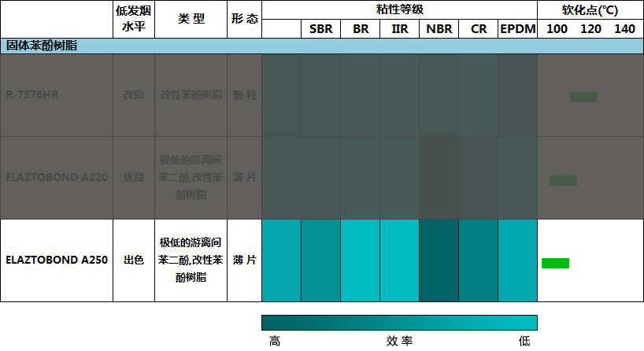The width and height of the screenshot is (644, 351).
Task: Click the 效率 legend label
Action: [x=400, y=341]
